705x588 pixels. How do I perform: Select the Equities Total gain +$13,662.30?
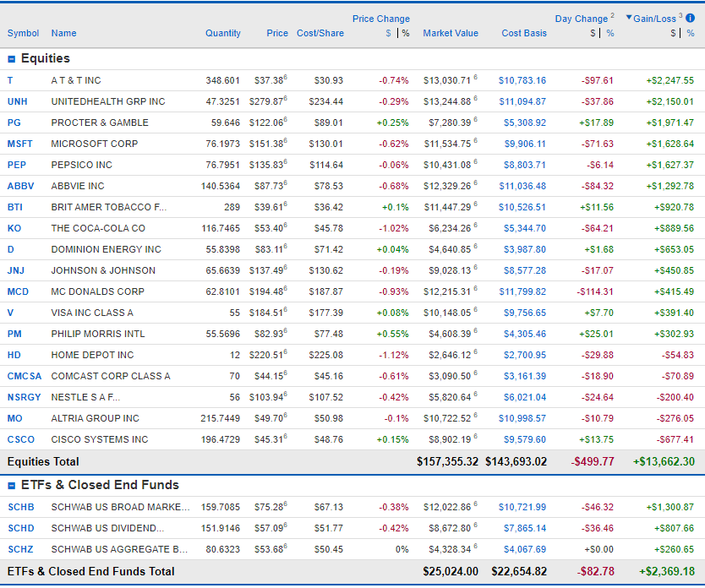coord(664,462)
